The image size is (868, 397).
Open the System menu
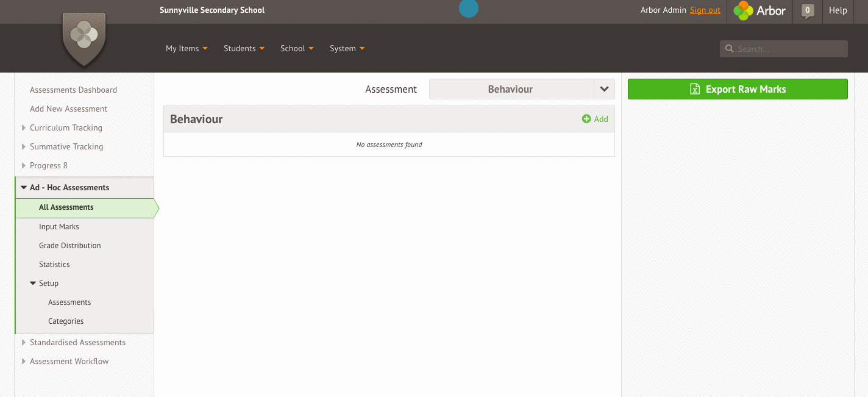pyautogui.click(x=347, y=48)
